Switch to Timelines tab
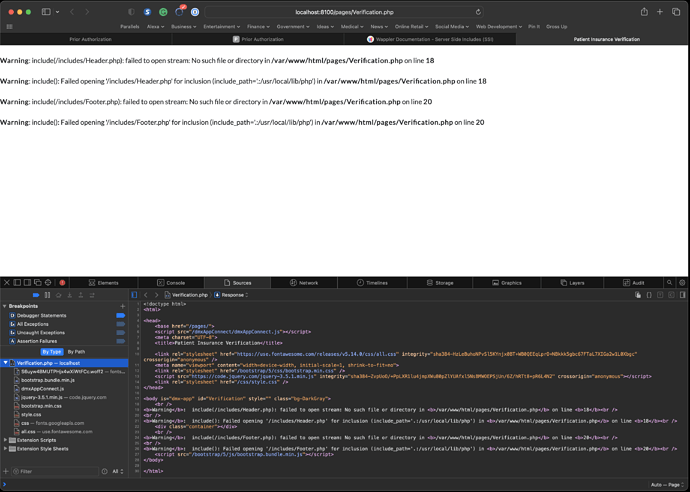 click(372, 283)
